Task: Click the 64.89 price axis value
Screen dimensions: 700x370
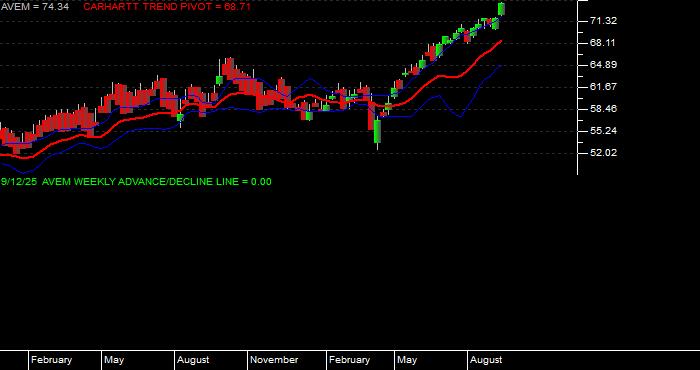Action: click(603, 65)
